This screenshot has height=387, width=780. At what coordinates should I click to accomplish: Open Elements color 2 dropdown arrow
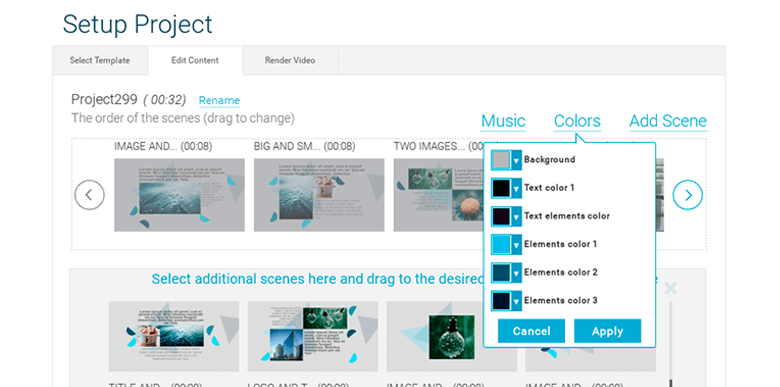[x=516, y=273]
